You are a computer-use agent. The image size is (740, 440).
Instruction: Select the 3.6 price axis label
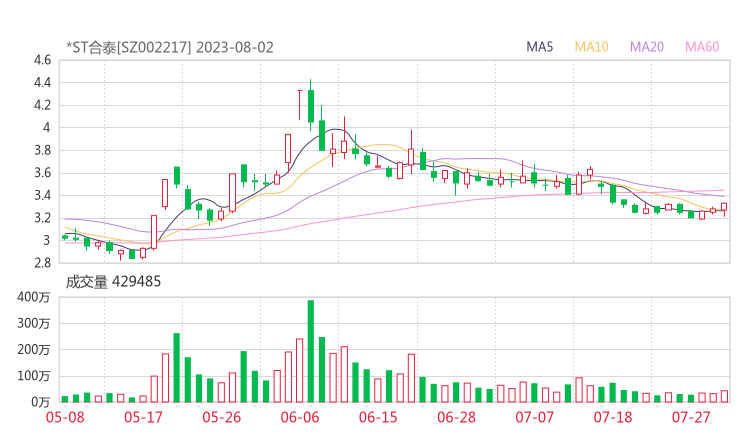(x=42, y=173)
